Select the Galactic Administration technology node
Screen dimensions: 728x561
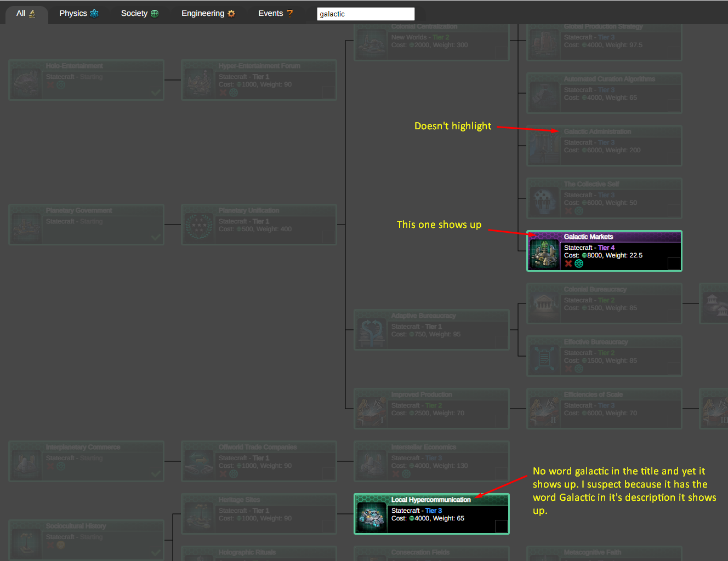(604, 145)
